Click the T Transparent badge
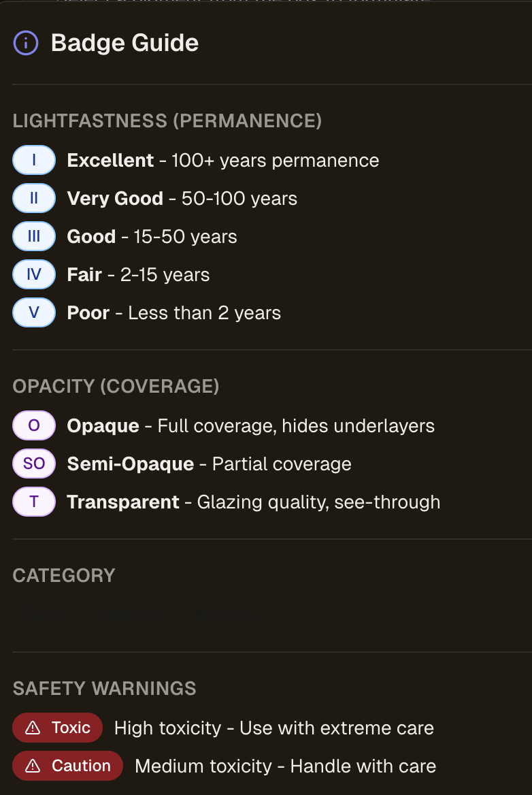Image resolution: width=532 pixels, height=795 pixels. (x=34, y=502)
